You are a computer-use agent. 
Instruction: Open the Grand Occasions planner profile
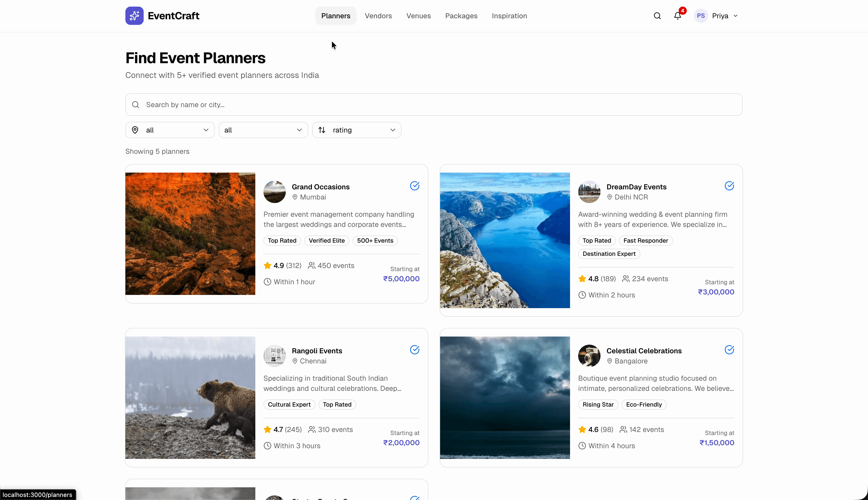tap(320, 187)
